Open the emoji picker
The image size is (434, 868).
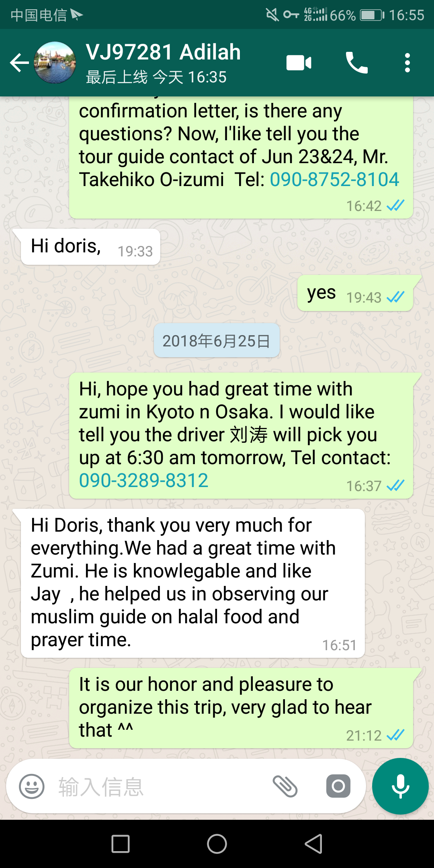(32, 786)
